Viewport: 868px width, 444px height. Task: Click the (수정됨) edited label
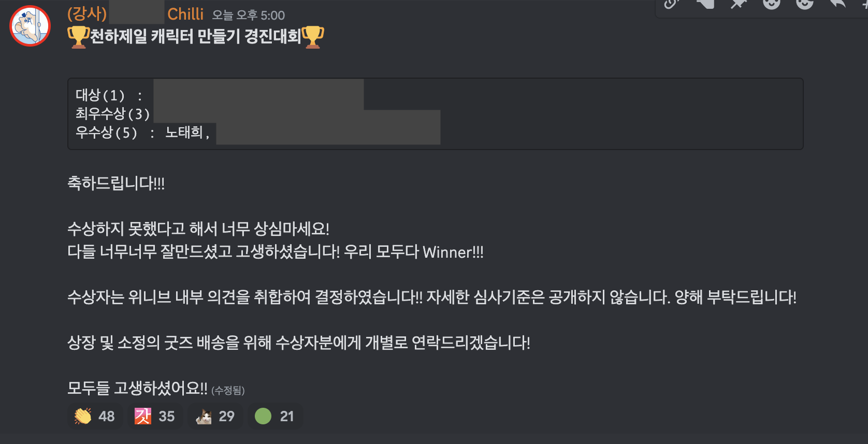228,390
